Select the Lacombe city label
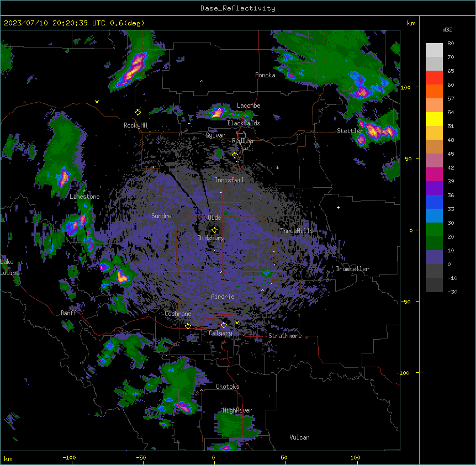This screenshot has width=476, height=465. point(248,105)
